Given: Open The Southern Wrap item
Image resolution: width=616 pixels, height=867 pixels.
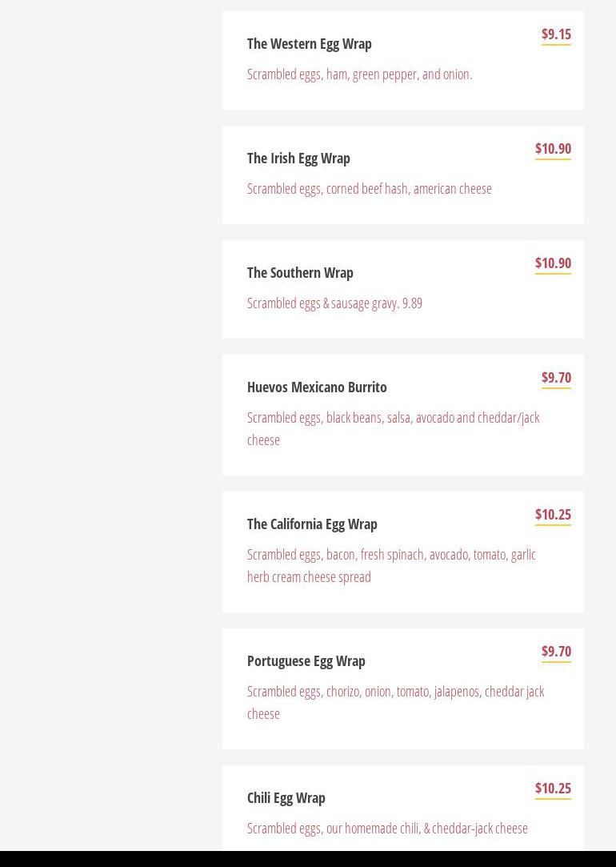Looking at the screenshot, I should 300,273.
